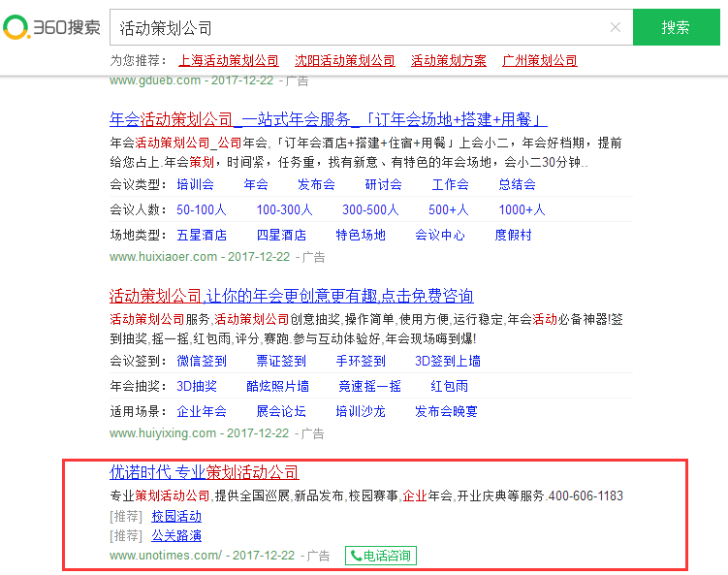This screenshot has width=728, height=575.
Task: Open 3D抽奖 link
Action: (197, 386)
